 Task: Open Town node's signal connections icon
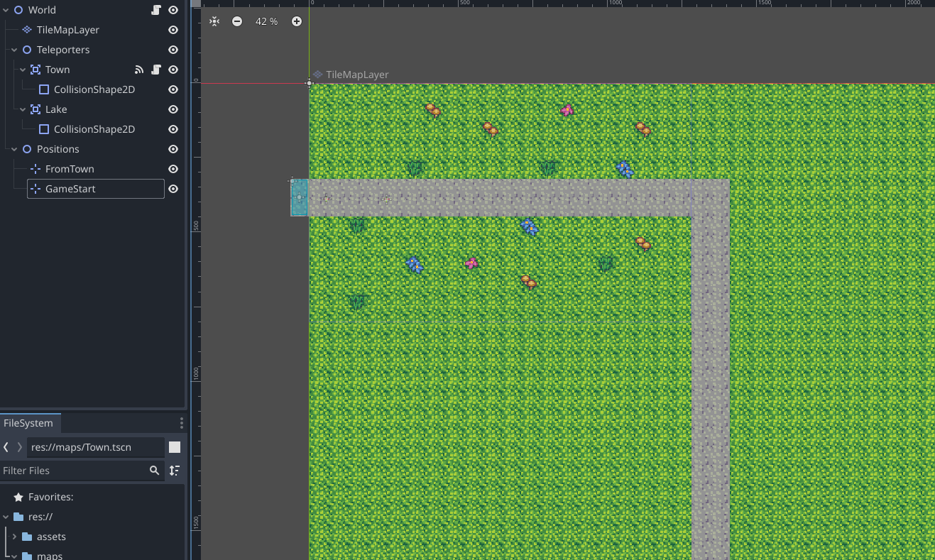(x=139, y=70)
